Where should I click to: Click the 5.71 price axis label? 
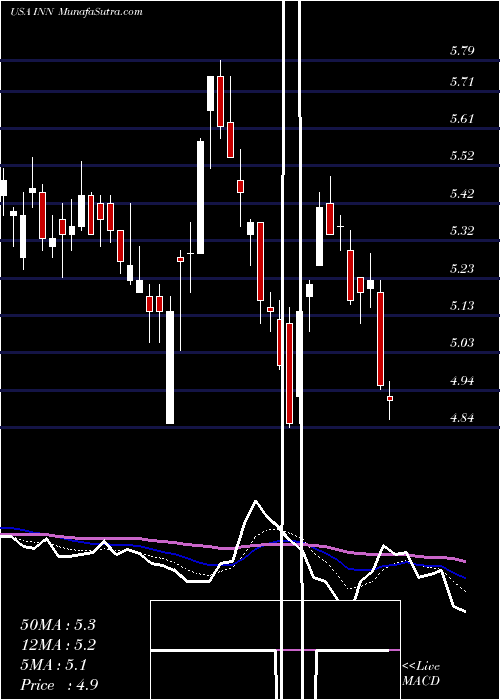pos(462,82)
